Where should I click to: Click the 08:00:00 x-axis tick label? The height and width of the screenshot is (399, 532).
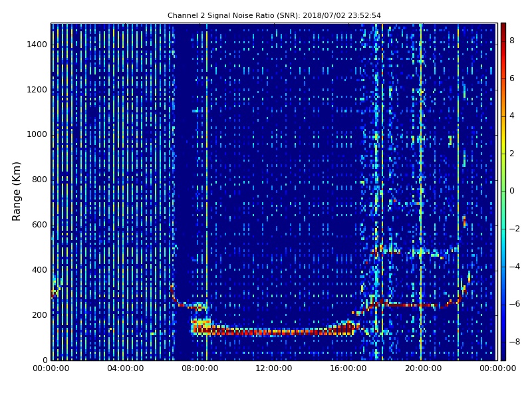click(200, 368)
